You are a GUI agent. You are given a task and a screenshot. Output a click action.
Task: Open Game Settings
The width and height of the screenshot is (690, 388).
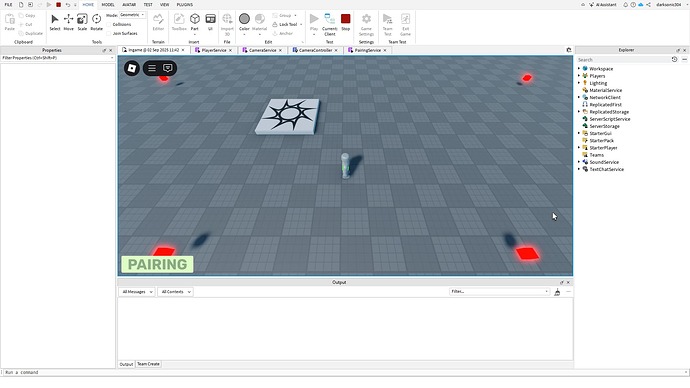tap(366, 24)
